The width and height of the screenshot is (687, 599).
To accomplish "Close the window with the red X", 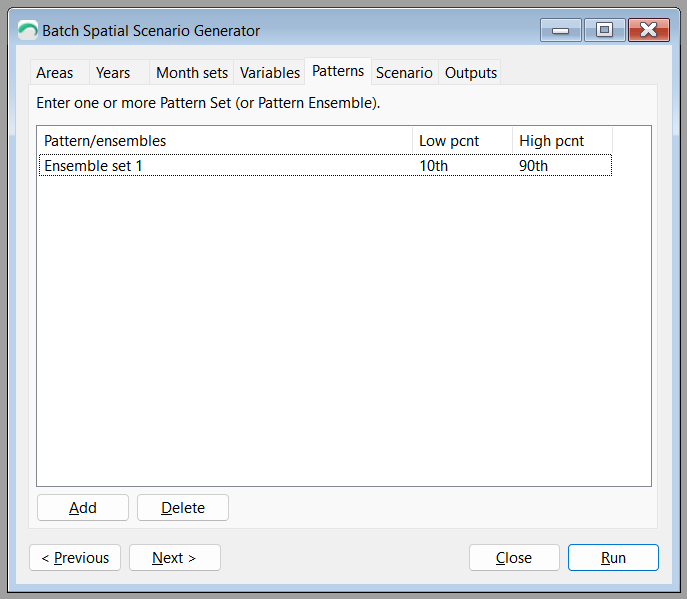I will coord(648,30).
